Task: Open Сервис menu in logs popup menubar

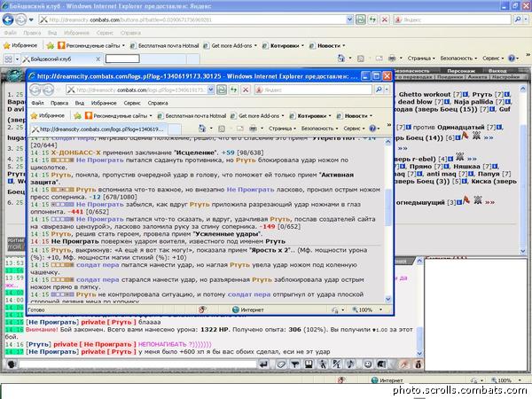Action: point(132,103)
